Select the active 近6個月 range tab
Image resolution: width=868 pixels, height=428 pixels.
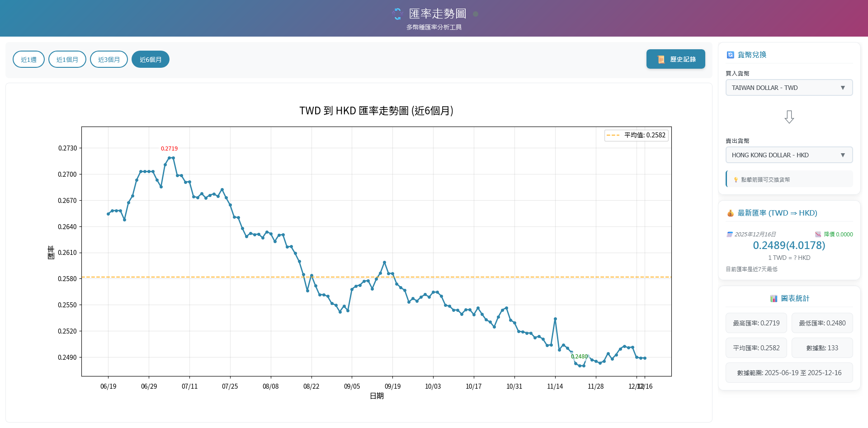[x=151, y=60]
